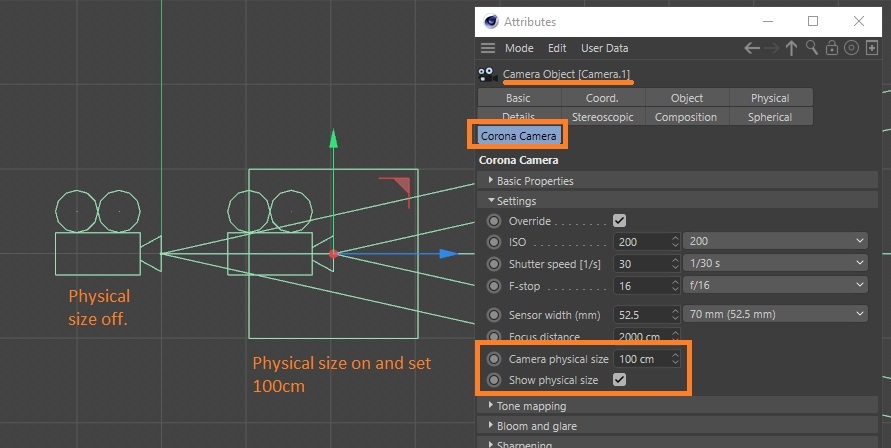The height and width of the screenshot is (448, 891).
Task: Open new Attribute Manager with plus icon
Action: (872, 48)
